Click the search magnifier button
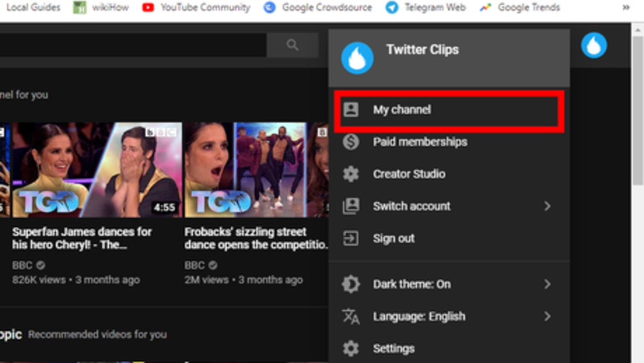644x363 pixels. (292, 45)
